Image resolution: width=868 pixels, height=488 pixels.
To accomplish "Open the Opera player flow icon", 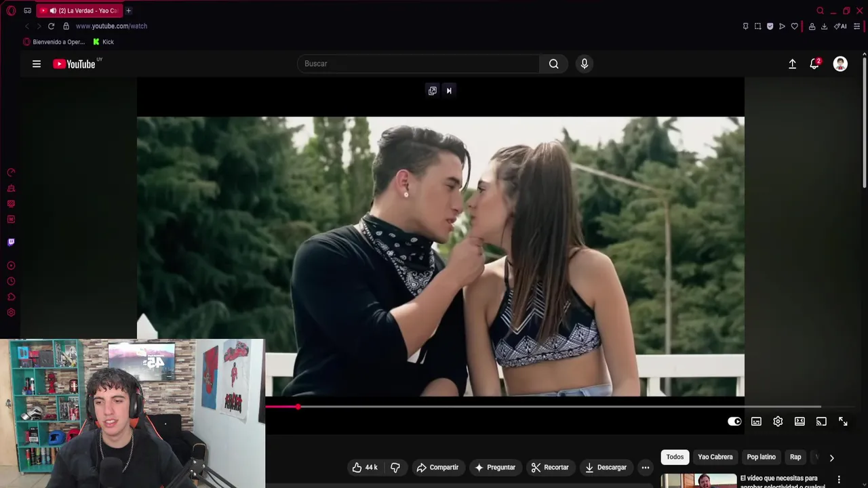I will (x=782, y=26).
